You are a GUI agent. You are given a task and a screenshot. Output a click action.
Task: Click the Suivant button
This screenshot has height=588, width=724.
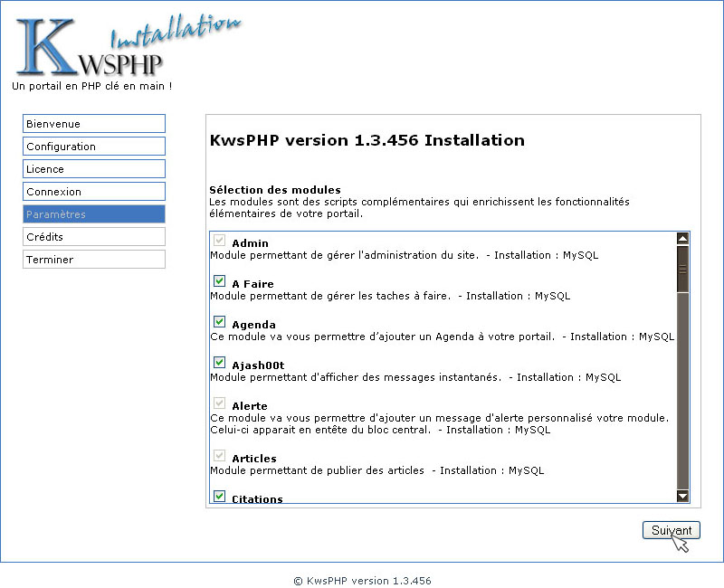(x=672, y=530)
